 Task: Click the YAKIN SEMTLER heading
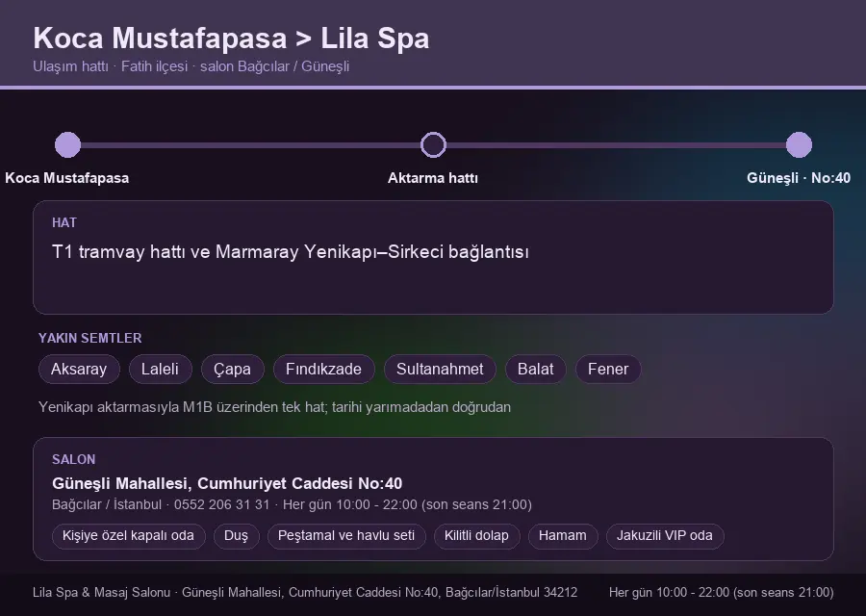(90, 338)
